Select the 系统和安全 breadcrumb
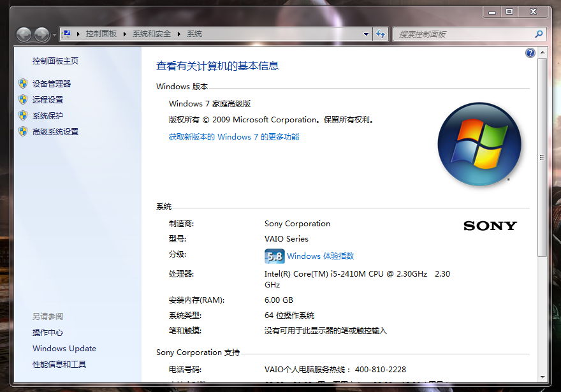The width and height of the screenshot is (561, 392). (x=152, y=34)
